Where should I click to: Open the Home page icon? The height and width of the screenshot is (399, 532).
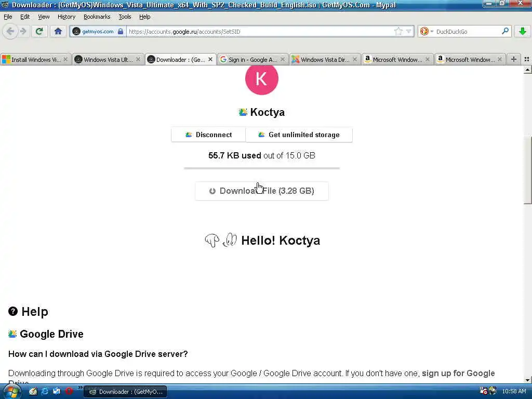click(58, 32)
